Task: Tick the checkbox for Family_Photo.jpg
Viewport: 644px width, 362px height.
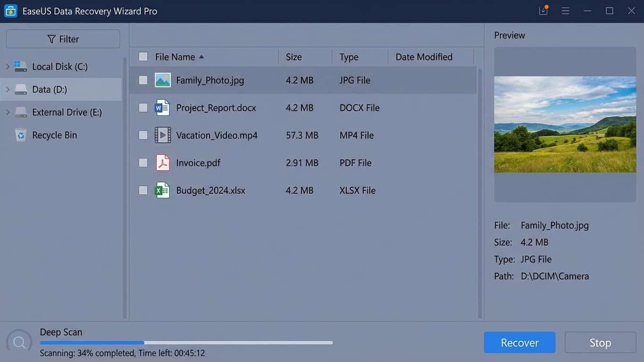Action: (x=143, y=80)
